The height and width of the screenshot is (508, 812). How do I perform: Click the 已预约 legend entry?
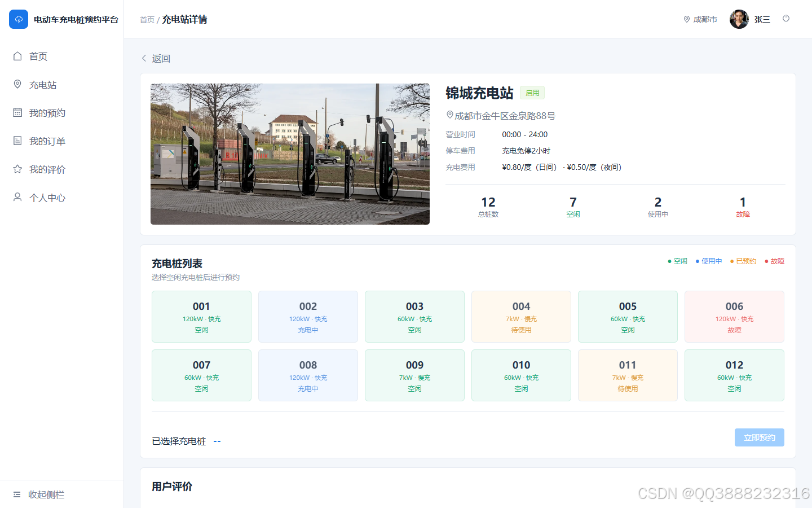[743, 261]
